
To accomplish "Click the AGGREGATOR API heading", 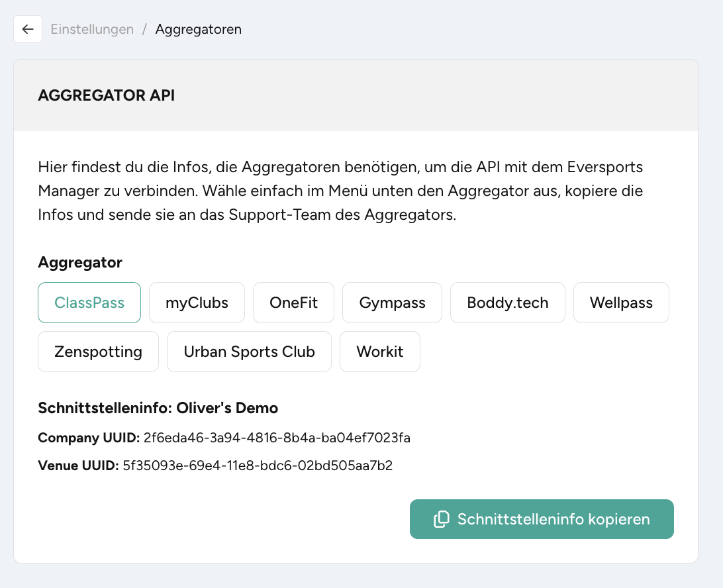I will pos(107,95).
